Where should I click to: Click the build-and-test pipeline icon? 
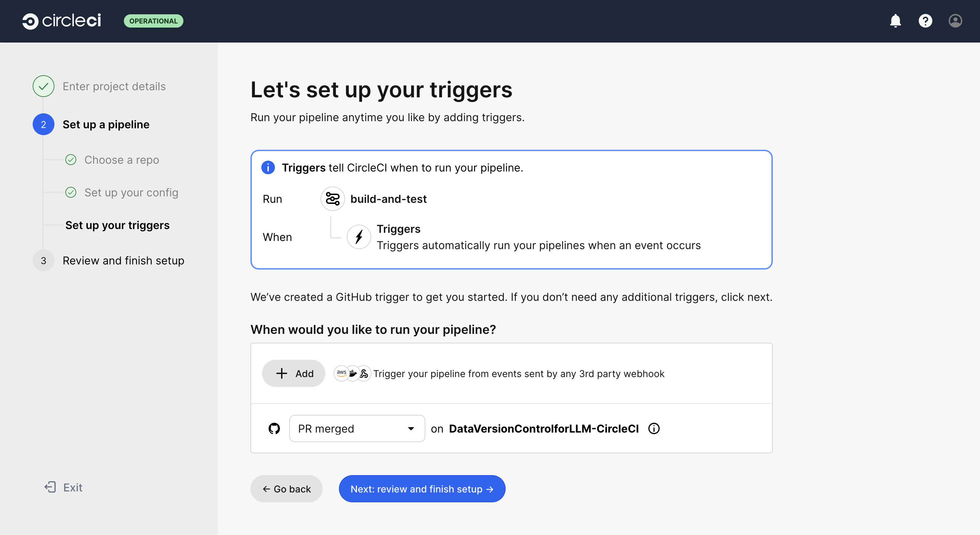[332, 199]
